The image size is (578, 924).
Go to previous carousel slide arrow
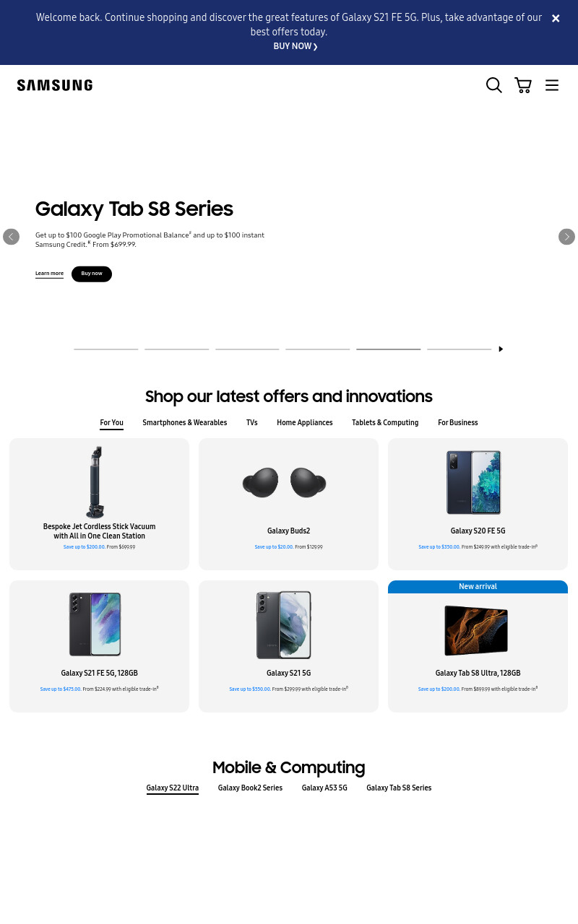[x=11, y=237]
